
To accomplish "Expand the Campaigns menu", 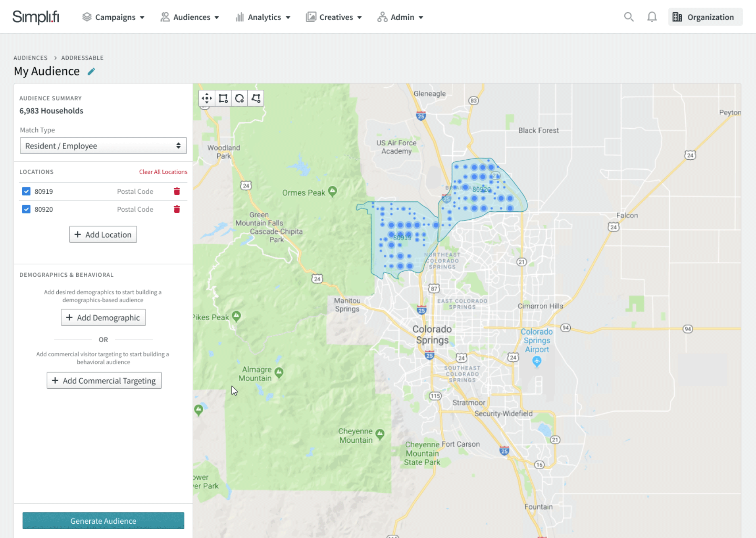I will point(113,17).
